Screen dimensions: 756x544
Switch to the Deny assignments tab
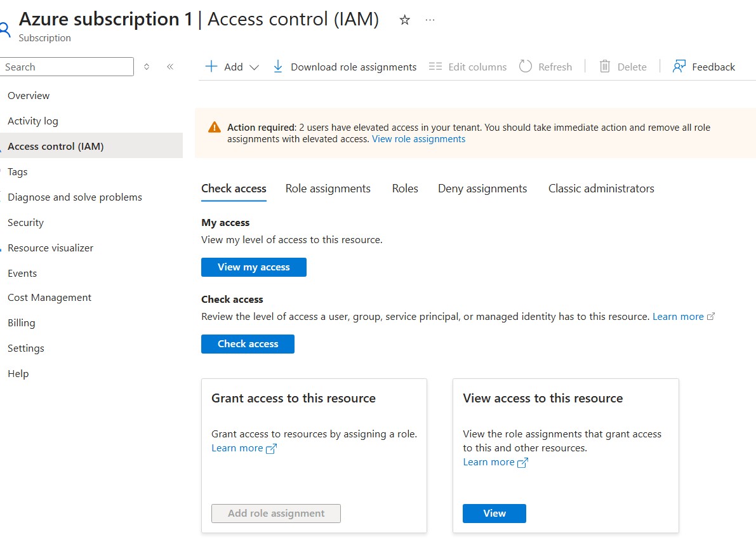482,189
